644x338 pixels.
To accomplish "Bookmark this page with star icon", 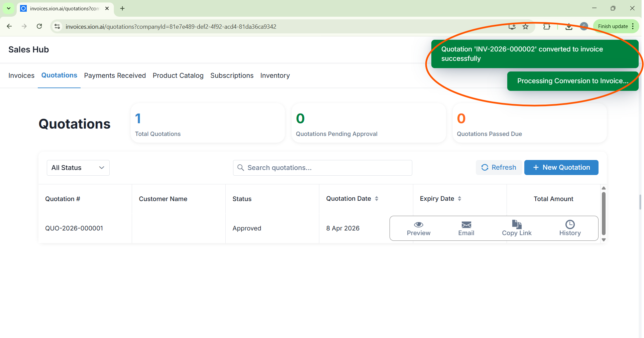I will [x=526, y=26].
